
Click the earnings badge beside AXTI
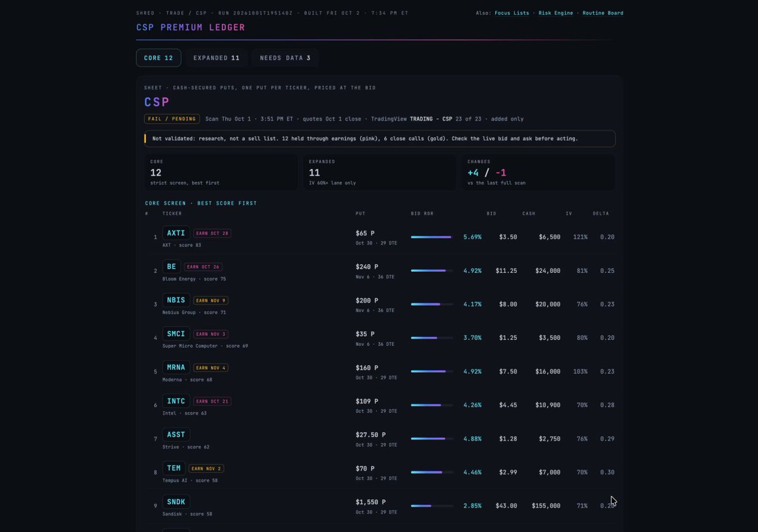point(212,233)
